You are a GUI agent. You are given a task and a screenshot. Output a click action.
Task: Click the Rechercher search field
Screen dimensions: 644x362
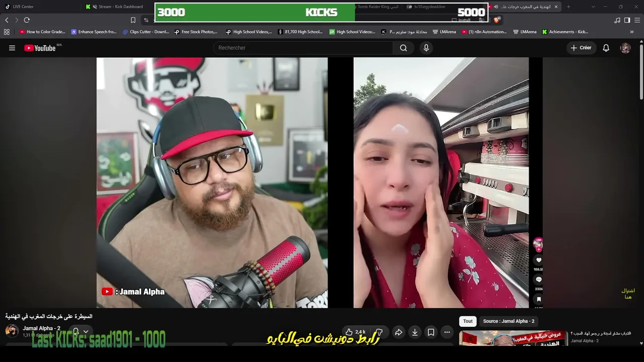pyautogui.click(x=303, y=48)
